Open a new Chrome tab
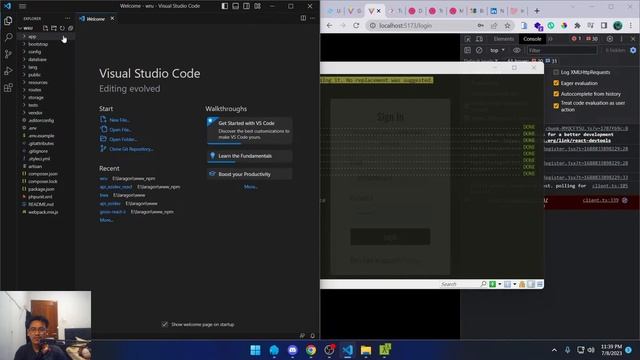The image size is (640, 360). point(537,11)
